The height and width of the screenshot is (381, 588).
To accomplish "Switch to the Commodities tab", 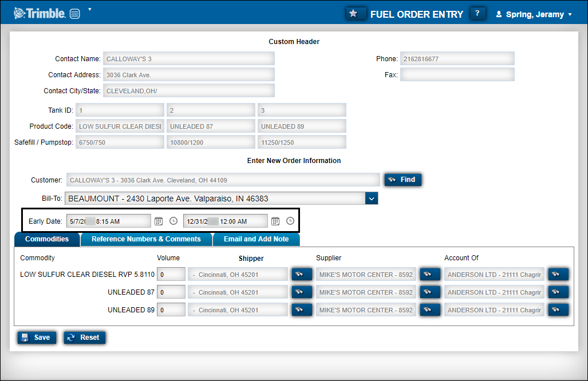I will pyautogui.click(x=47, y=239).
